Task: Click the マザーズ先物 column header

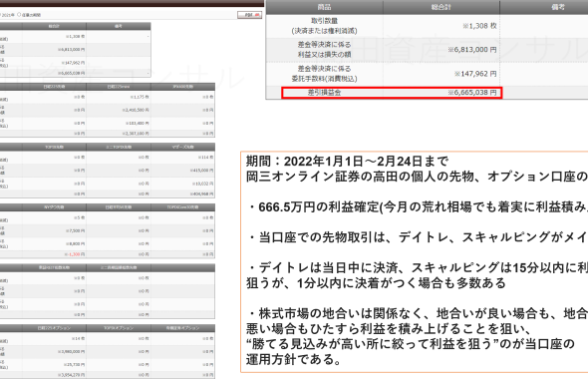Action: click(183, 147)
